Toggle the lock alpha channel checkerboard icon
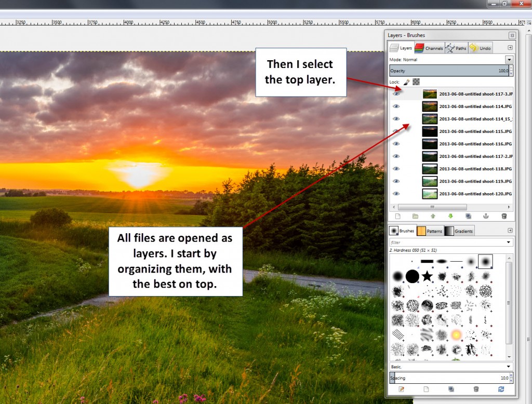 [416, 82]
